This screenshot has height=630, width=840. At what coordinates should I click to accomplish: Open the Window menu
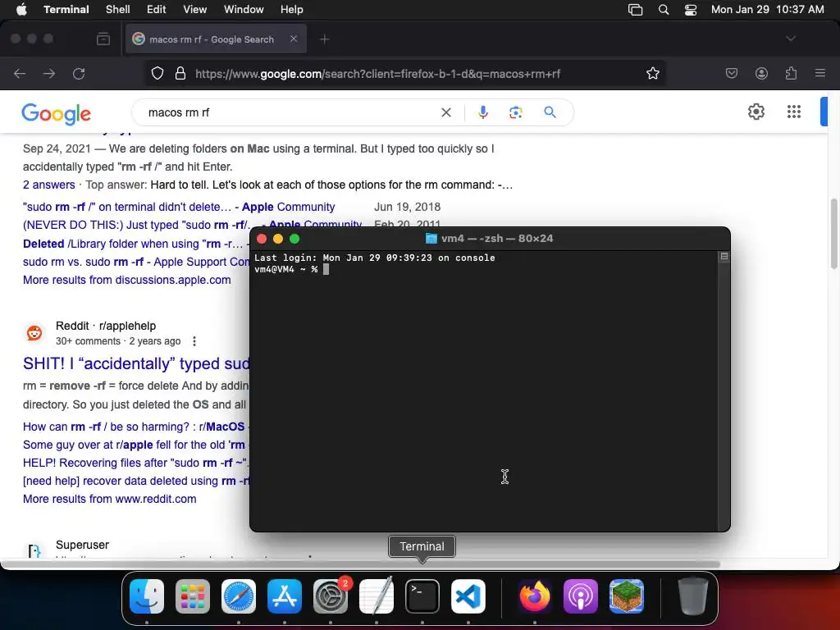click(x=244, y=10)
